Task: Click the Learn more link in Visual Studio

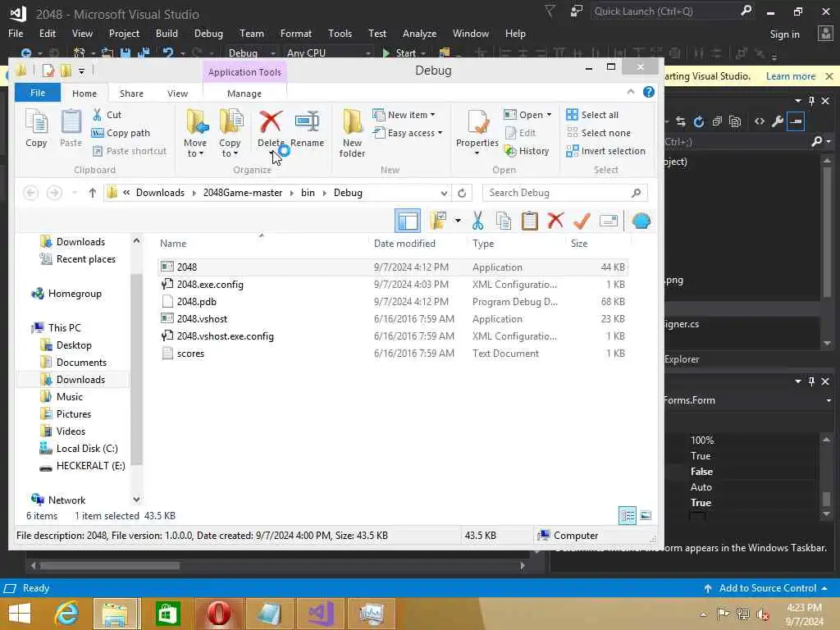Action: tap(791, 76)
